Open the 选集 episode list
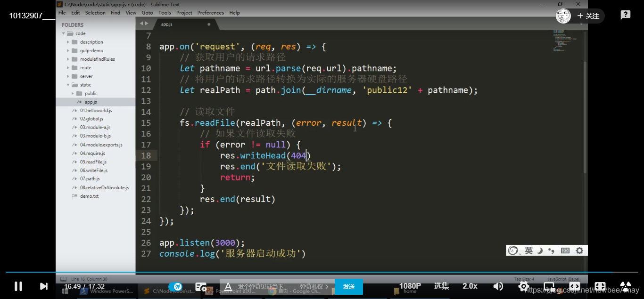The width and height of the screenshot is (644, 299). click(x=442, y=286)
